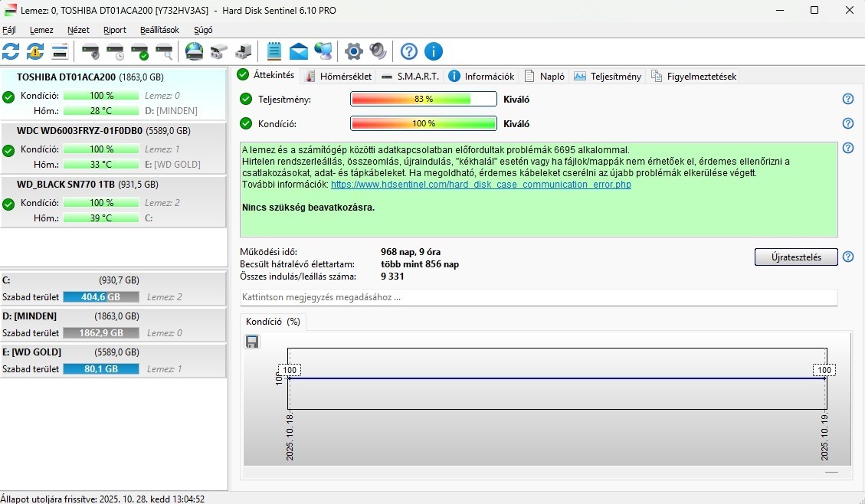The height and width of the screenshot is (504, 865).
Task: Open the Súgó menu
Action: [203, 30]
